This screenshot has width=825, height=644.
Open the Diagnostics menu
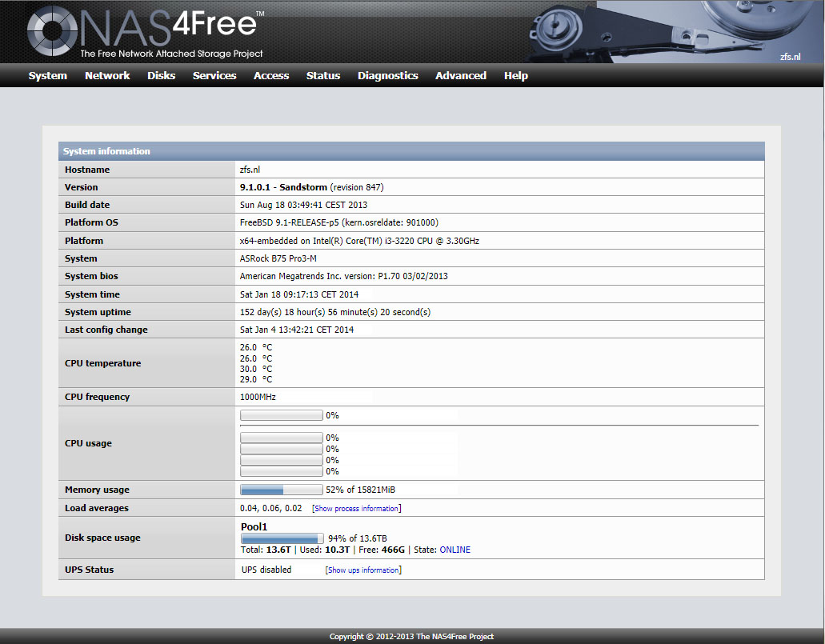click(x=388, y=76)
